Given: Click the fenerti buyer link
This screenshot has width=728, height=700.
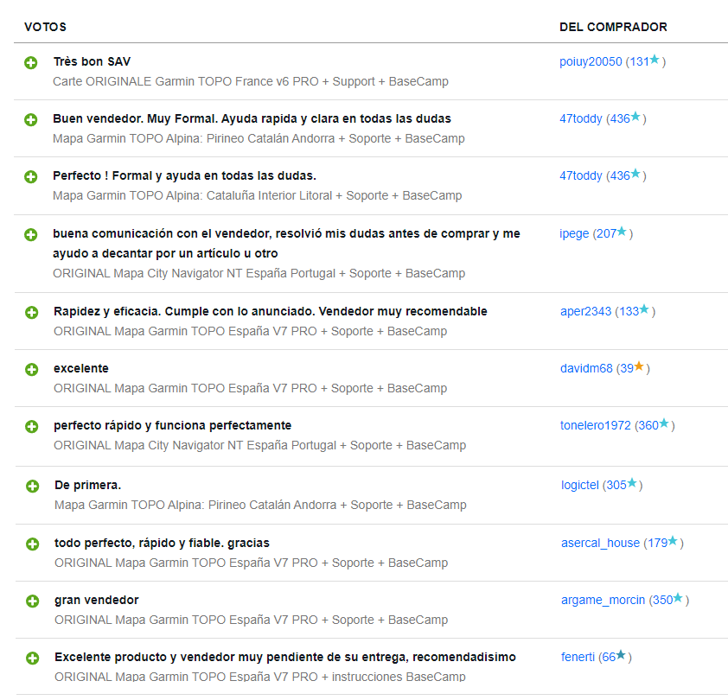Looking at the screenshot, I should [578, 658].
